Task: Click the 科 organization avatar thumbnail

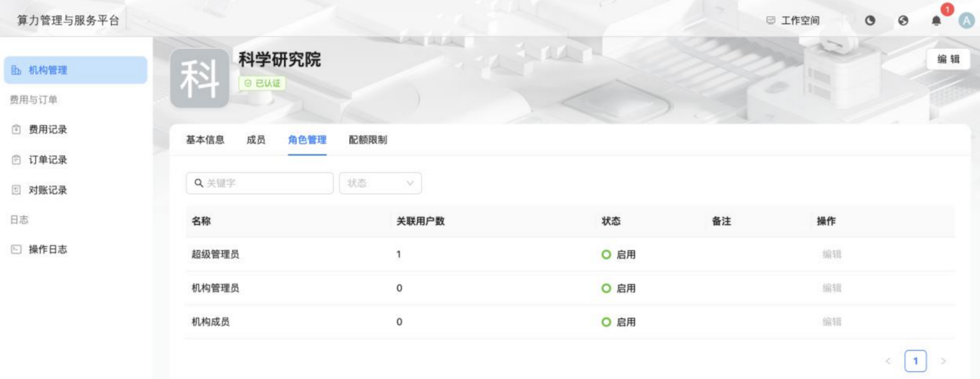Action: pos(199,78)
